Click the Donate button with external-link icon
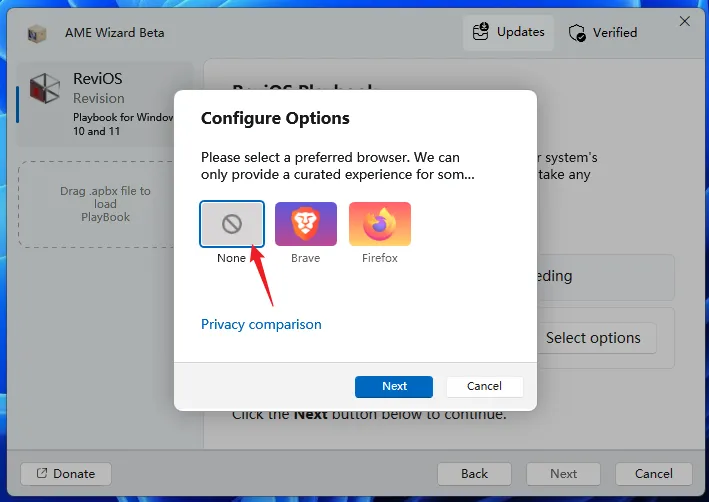 tap(66, 474)
